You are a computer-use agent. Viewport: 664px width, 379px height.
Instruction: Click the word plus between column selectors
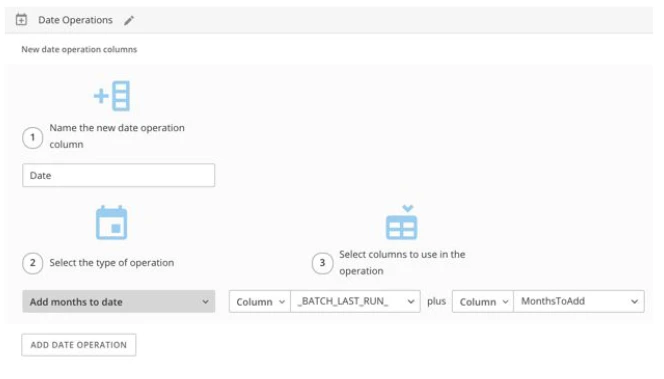tap(436, 302)
